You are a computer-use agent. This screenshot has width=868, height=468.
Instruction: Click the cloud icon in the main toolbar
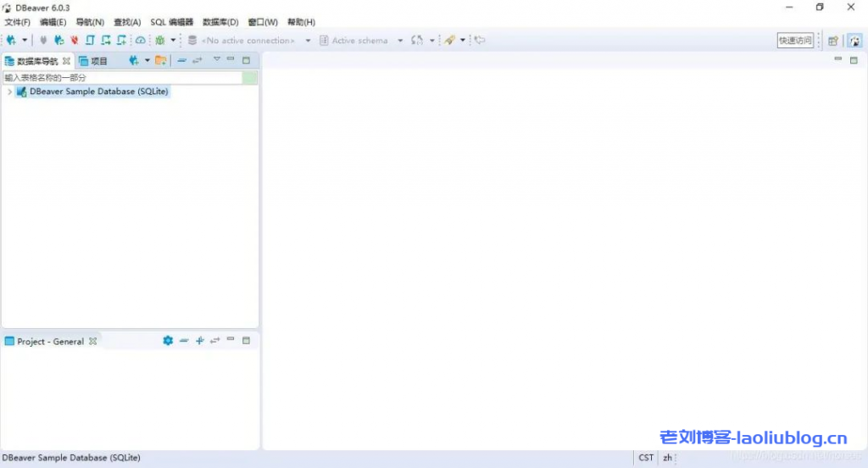click(141, 40)
